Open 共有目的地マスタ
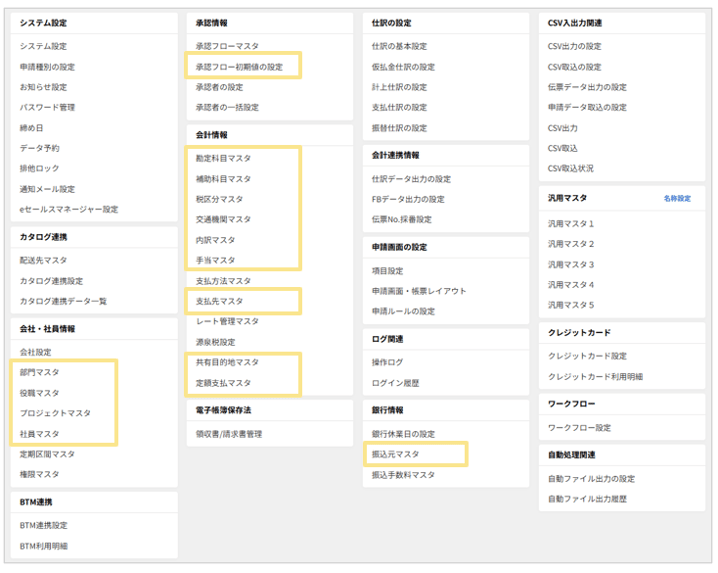 [227, 362]
